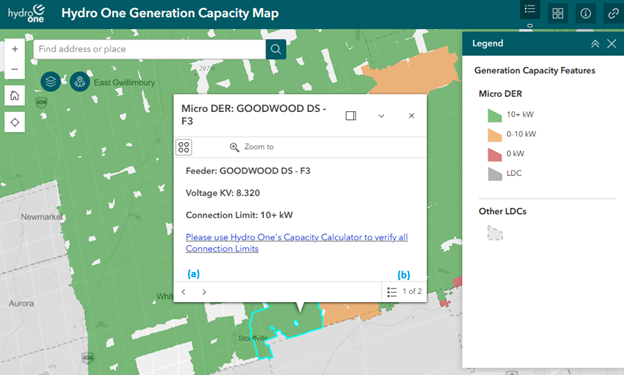Screen dimensions: 624x375
Task: Click the East Gwillimbury map label
Action: coord(124,82)
